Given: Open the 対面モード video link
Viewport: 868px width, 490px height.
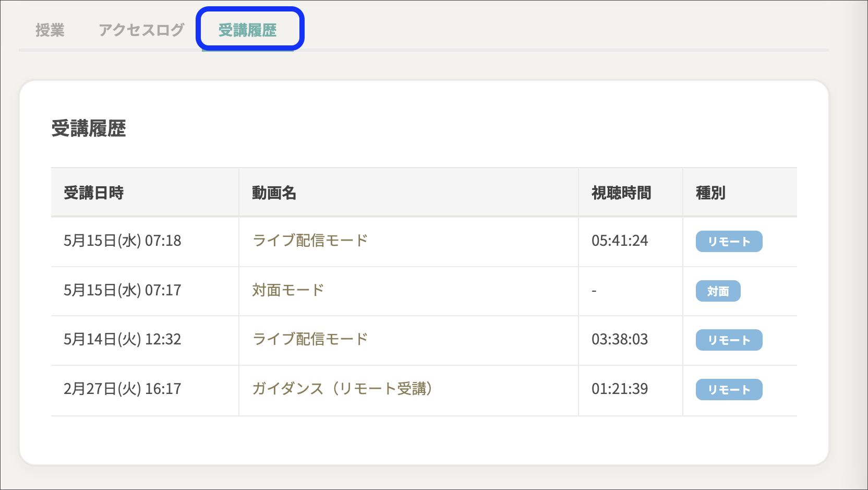Looking at the screenshot, I should (288, 290).
